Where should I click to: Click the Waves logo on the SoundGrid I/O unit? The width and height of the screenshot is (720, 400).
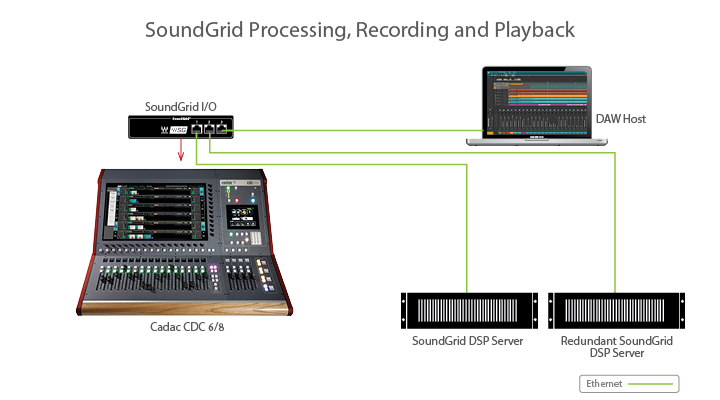tap(165, 130)
